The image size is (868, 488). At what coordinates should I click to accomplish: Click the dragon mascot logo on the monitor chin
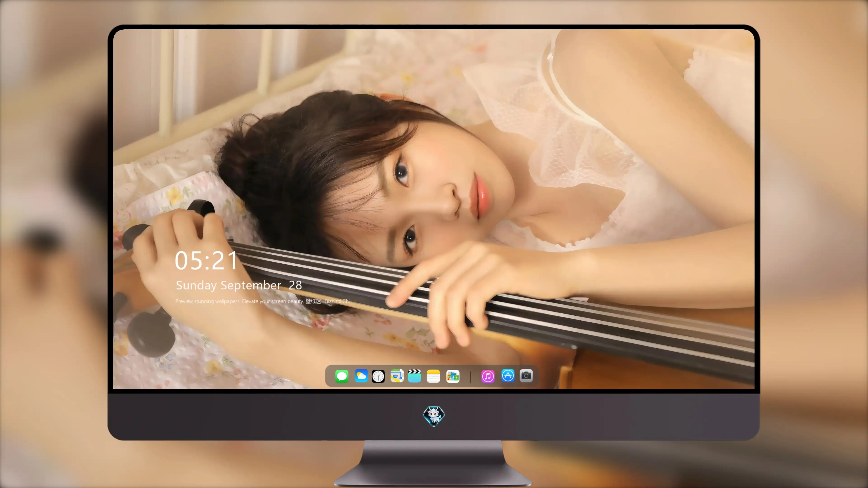[x=434, y=416]
